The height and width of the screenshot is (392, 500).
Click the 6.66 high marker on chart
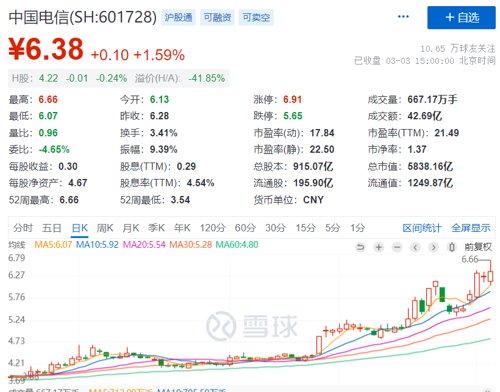click(x=470, y=259)
